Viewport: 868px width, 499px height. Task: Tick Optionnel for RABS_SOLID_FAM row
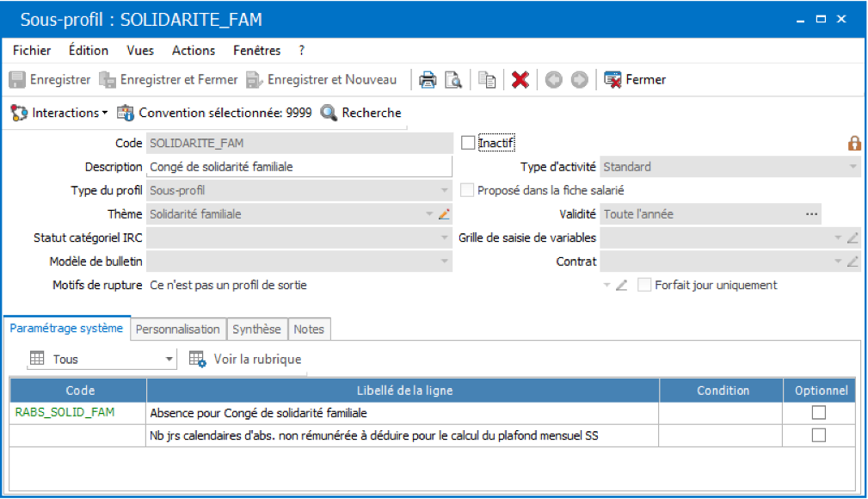coord(819,413)
